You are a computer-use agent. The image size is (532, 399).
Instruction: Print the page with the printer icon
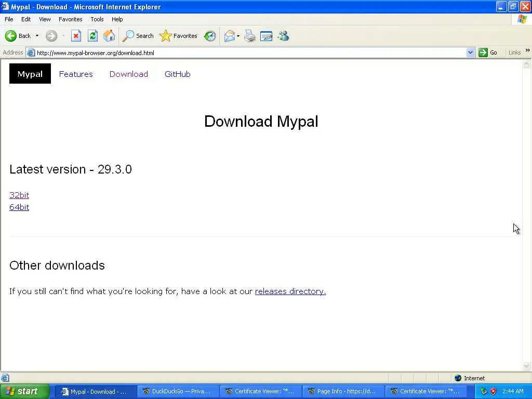pyautogui.click(x=250, y=36)
